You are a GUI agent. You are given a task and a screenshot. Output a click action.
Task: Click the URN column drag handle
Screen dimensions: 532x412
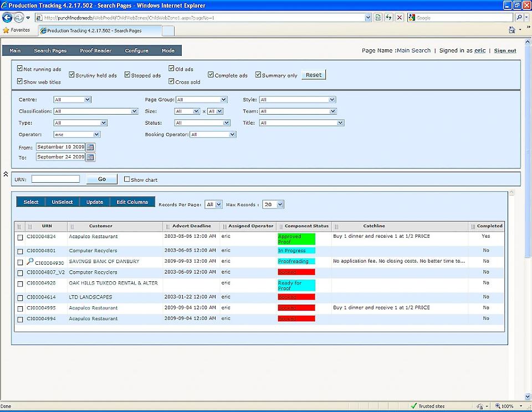coord(30,226)
